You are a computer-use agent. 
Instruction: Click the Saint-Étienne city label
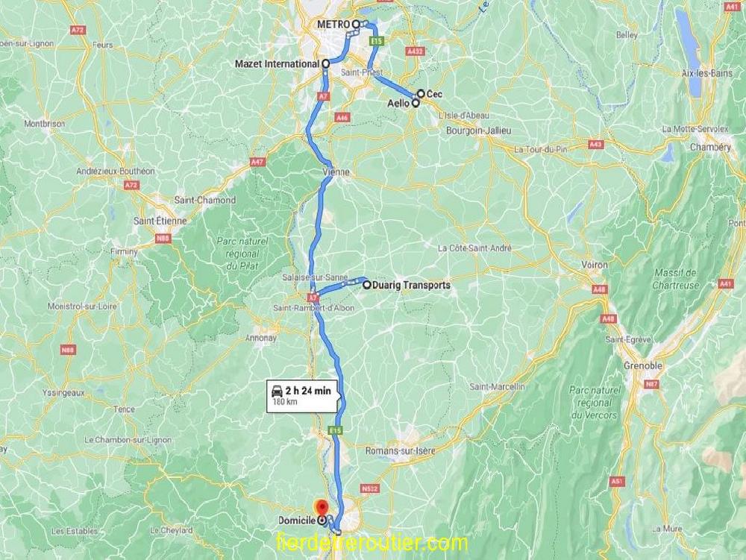(160, 221)
